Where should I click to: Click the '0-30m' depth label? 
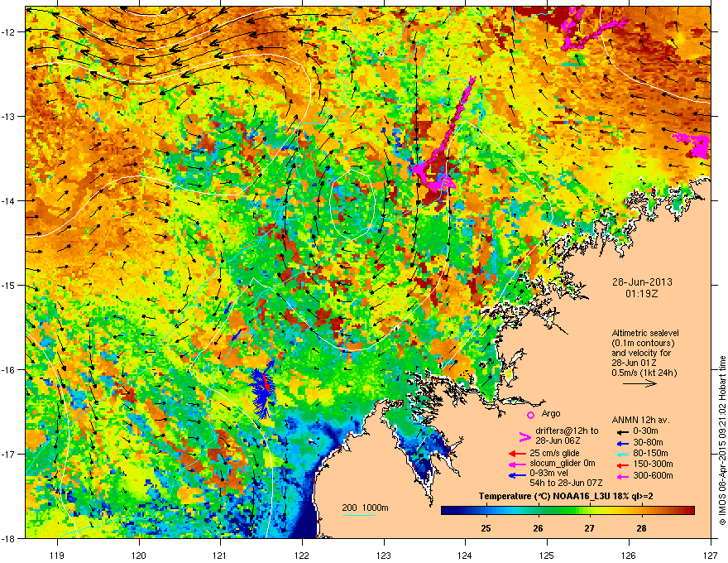[645, 431]
